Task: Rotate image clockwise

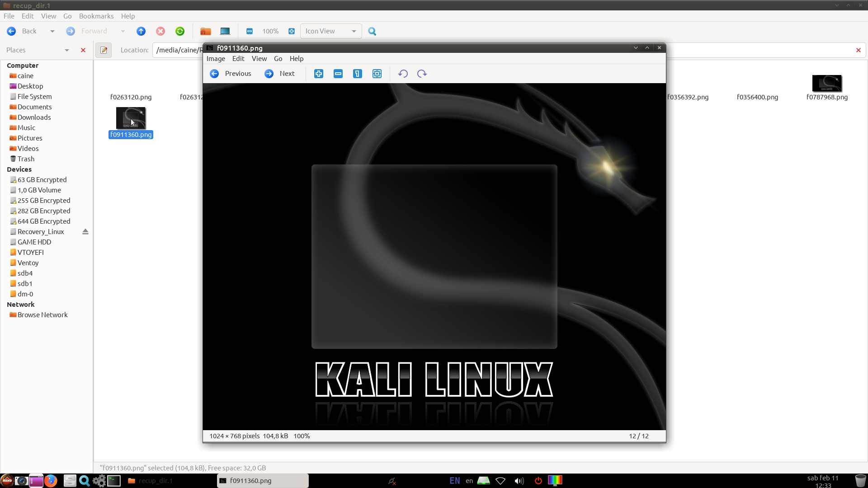Action: 422,74
